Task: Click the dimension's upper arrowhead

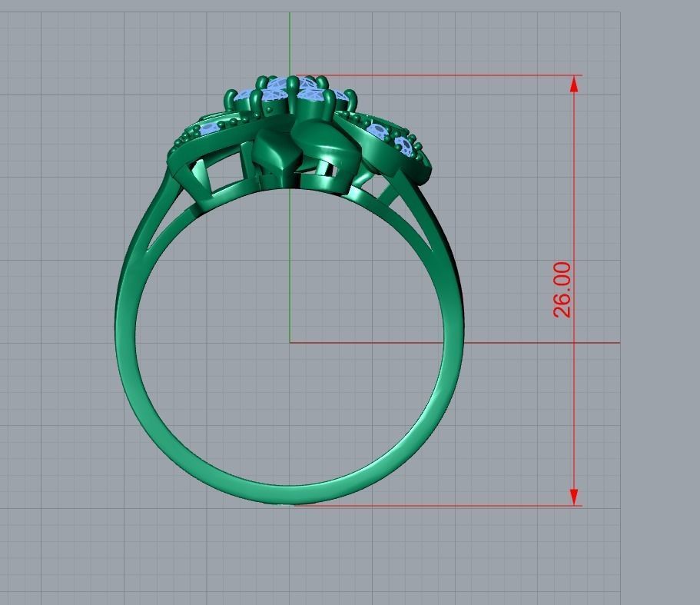Action: click(574, 84)
